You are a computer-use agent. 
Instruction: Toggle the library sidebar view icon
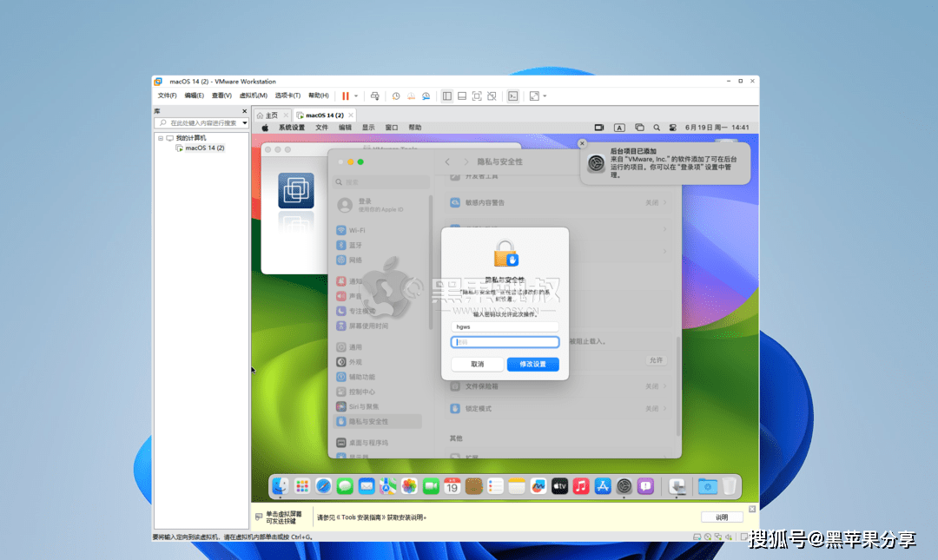tap(447, 96)
